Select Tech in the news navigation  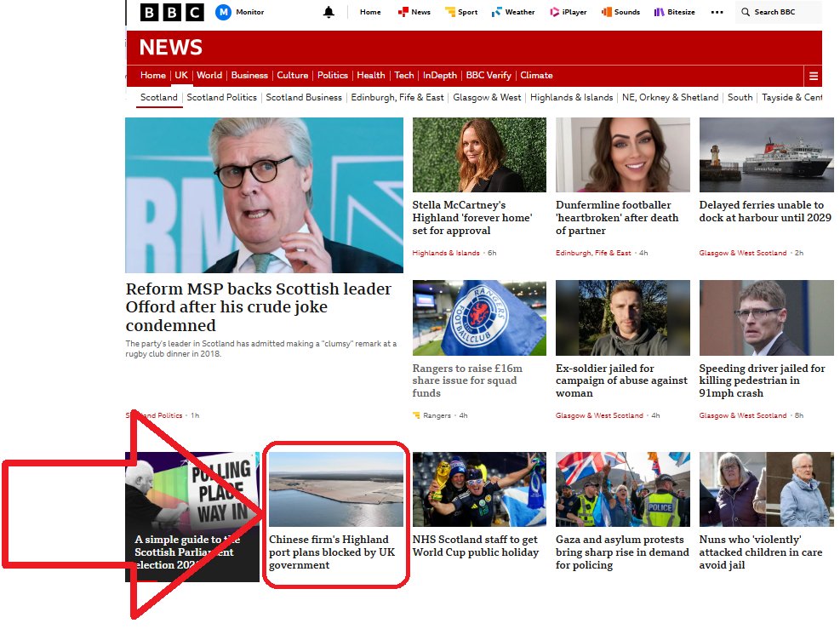(x=404, y=76)
